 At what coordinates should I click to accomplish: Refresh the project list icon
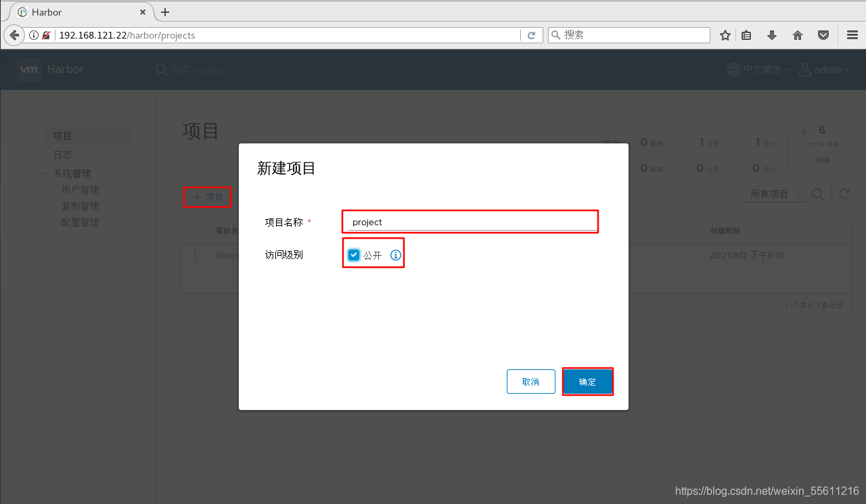coord(844,194)
